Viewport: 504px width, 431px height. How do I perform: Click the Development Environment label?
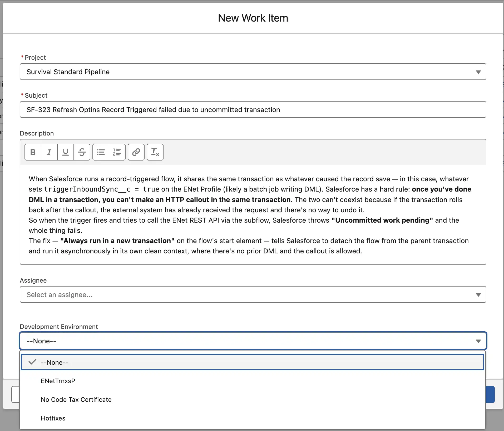tap(59, 327)
